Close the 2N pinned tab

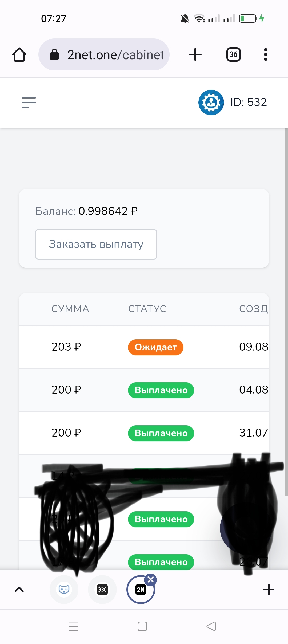[151, 580]
